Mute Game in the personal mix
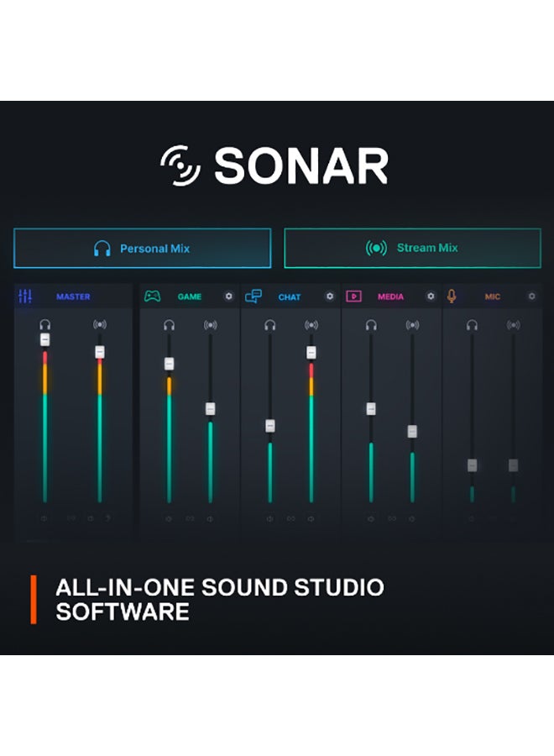Image resolution: width=554 pixels, height=756 pixels. [x=169, y=519]
